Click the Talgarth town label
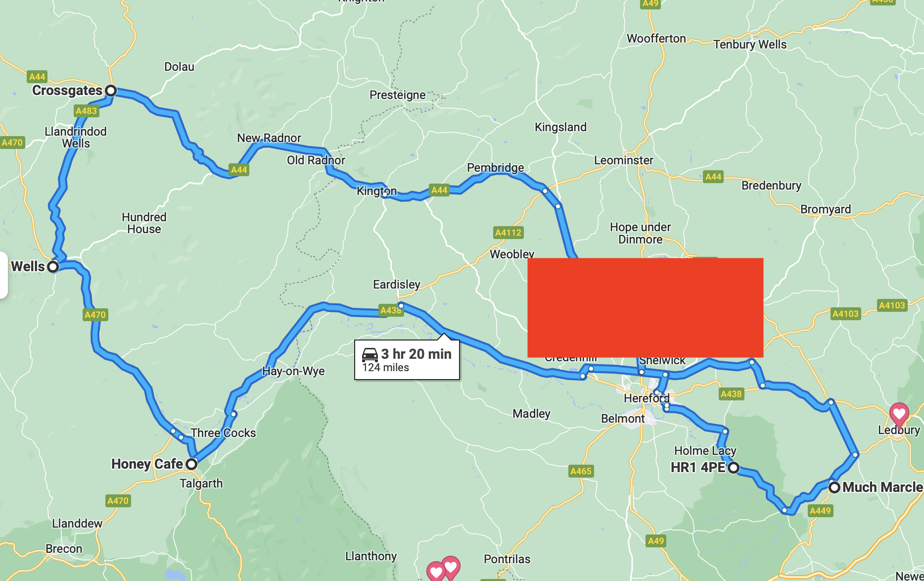Viewport: 924px width, 581px height. point(201,484)
